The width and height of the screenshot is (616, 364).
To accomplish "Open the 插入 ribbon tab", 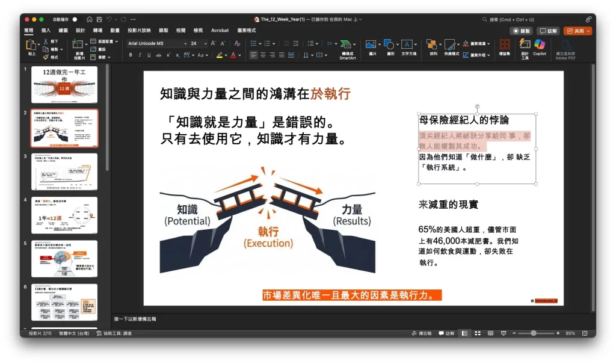I will tap(46, 30).
